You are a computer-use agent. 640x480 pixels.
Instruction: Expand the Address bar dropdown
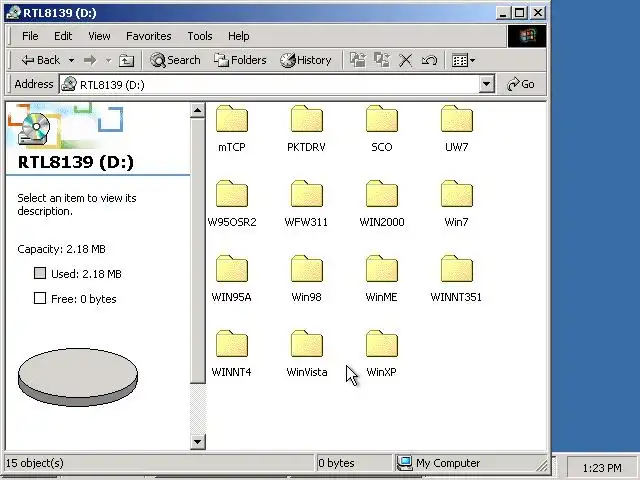486,84
